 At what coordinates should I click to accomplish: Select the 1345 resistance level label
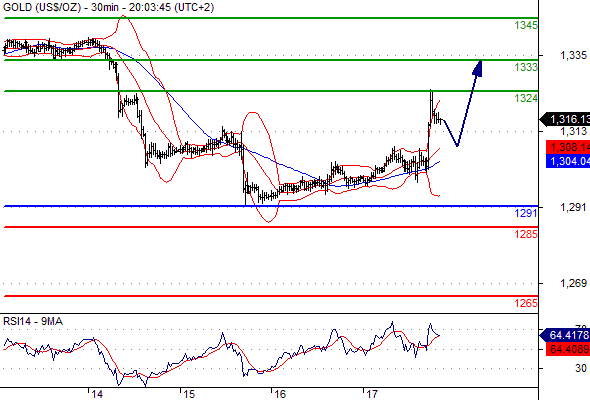click(526, 25)
